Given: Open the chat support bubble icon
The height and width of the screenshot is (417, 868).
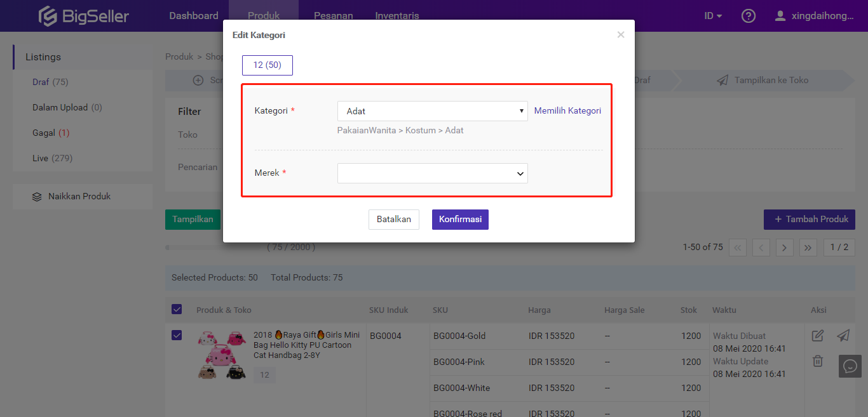Looking at the screenshot, I should [x=850, y=366].
